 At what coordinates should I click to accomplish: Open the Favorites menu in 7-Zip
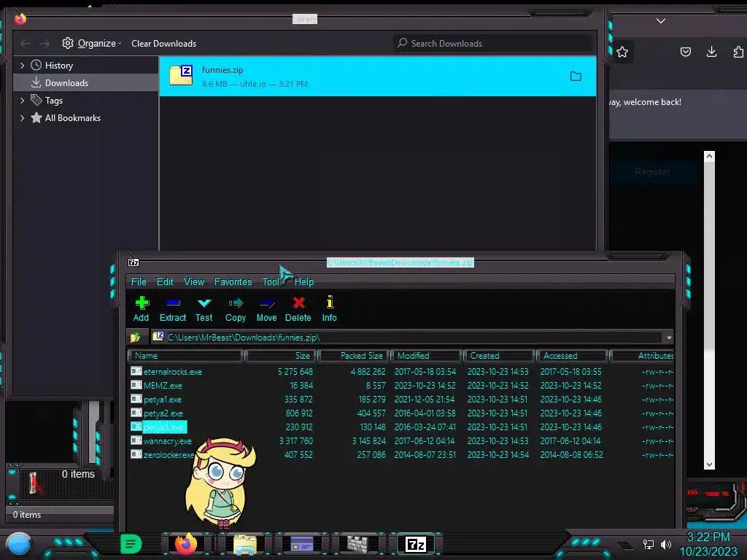point(233,282)
